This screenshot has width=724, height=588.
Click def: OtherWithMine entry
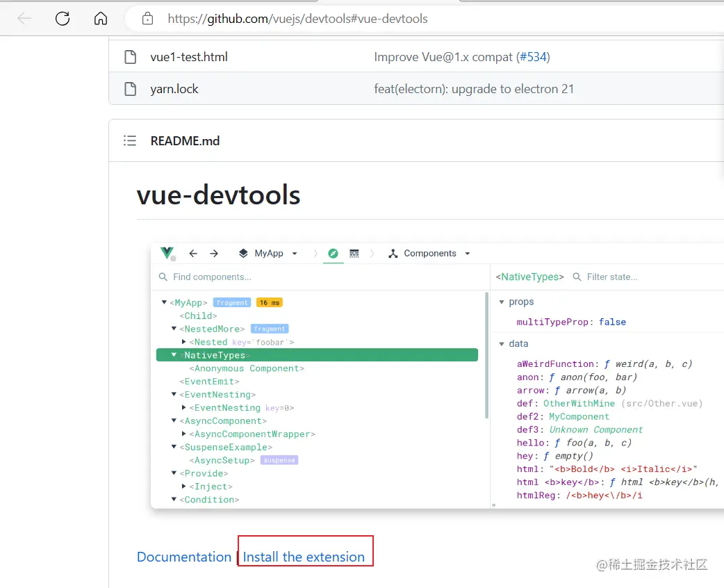pos(609,403)
